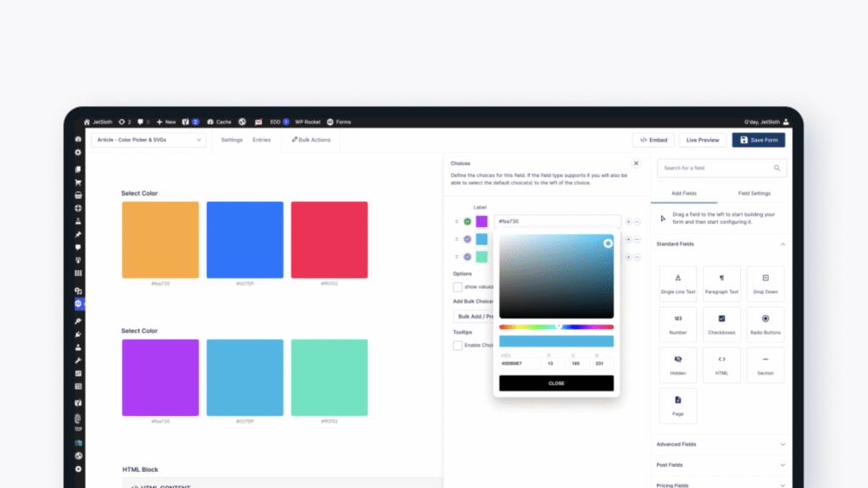The image size is (868, 488).
Task: Collapse the Standard Fields section
Action: click(782, 244)
